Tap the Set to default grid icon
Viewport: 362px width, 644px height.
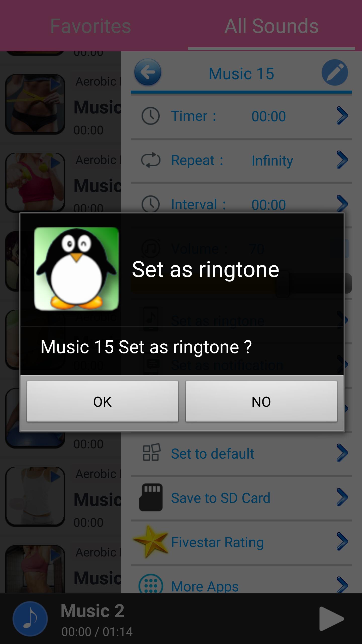tap(152, 453)
